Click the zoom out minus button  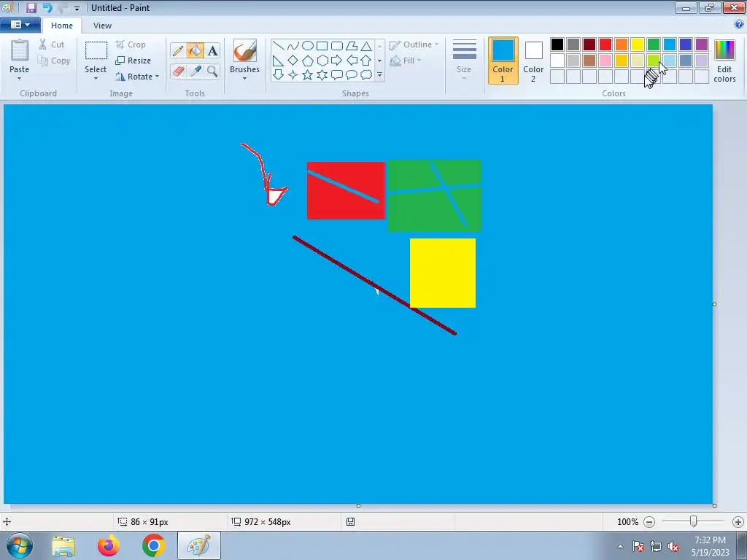point(649,522)
